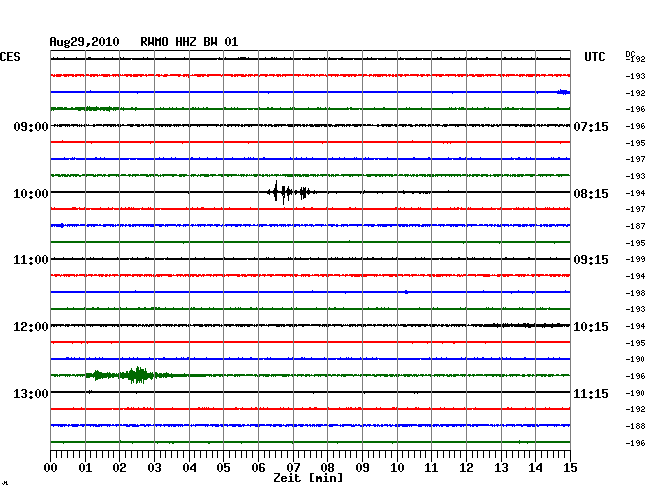Click the 12 minute axis label

466,468
